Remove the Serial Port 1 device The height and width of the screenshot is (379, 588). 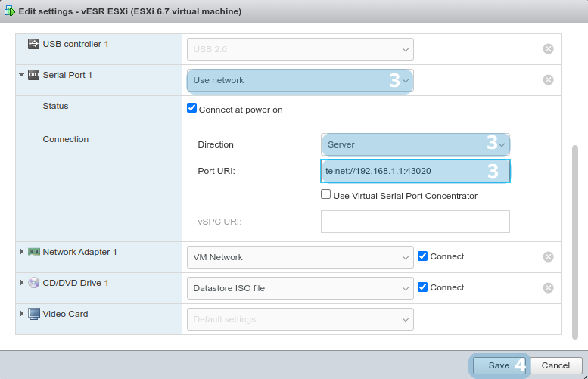click(x=548, y=80)
